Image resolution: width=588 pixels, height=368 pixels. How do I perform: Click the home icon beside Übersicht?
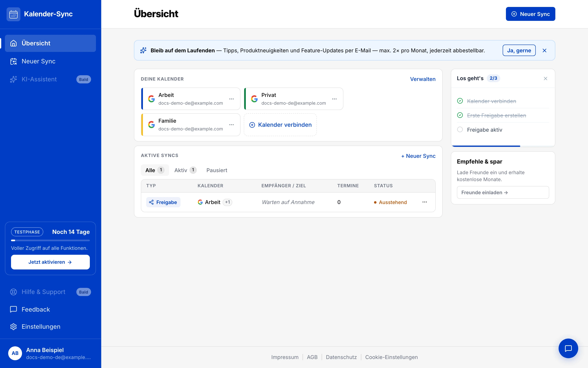(x=13, y=43)
